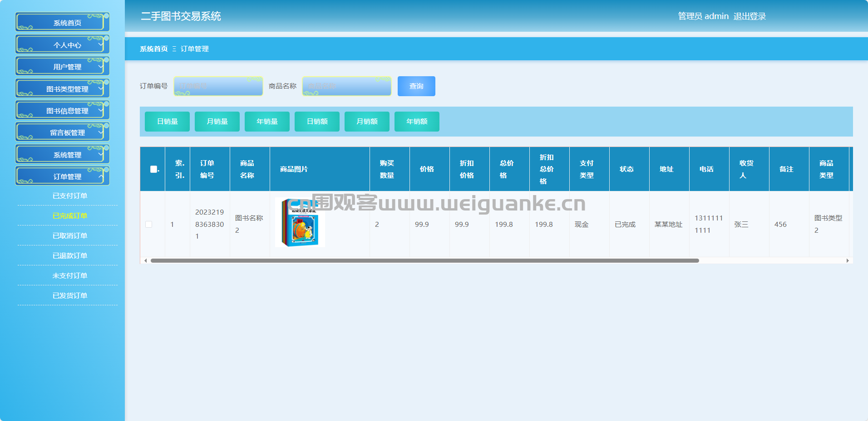This screenshot has width=868, height=421.
Task: Click 商品名称 column header
Action: click(250, 169)
